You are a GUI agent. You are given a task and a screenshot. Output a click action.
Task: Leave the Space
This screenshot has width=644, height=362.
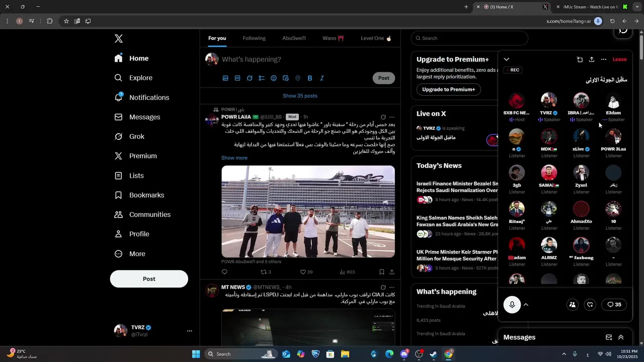click(x=619, y=59)
